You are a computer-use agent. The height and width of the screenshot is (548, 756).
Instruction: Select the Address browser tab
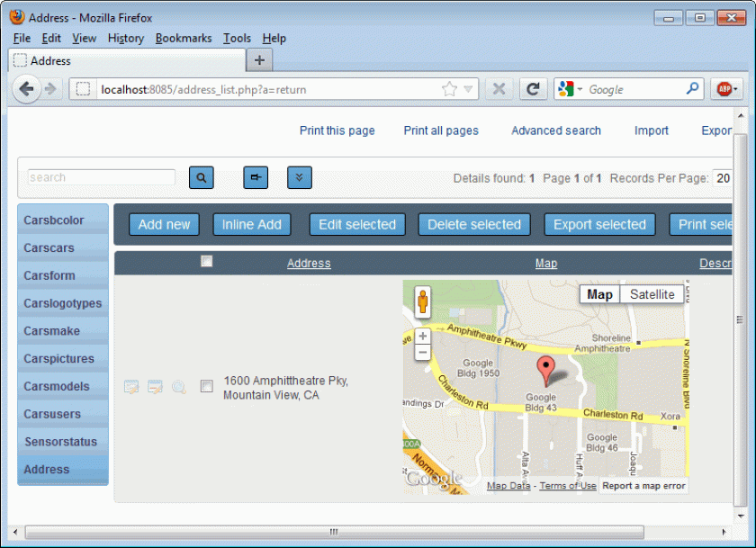point(127,60)
